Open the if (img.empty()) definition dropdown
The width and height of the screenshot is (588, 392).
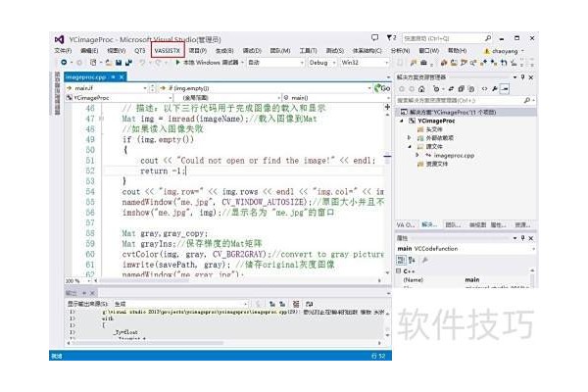tap(265, 88)
